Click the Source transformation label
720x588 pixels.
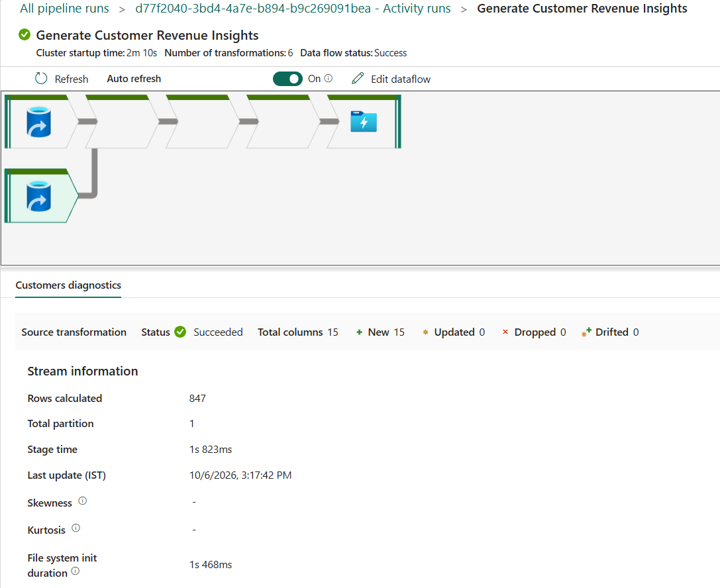(x=74, y=332)
